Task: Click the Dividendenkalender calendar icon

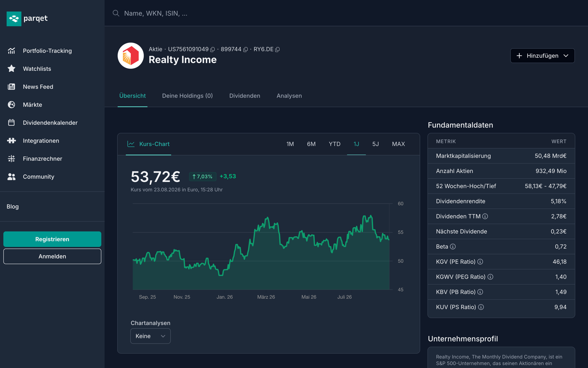Action: 11,123
